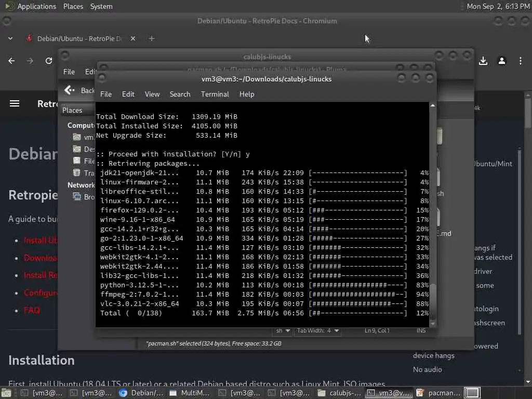This screenshot has width=532, height=399.
Task: Select File System in file manager sidebar
Action: tap(84, 161)
